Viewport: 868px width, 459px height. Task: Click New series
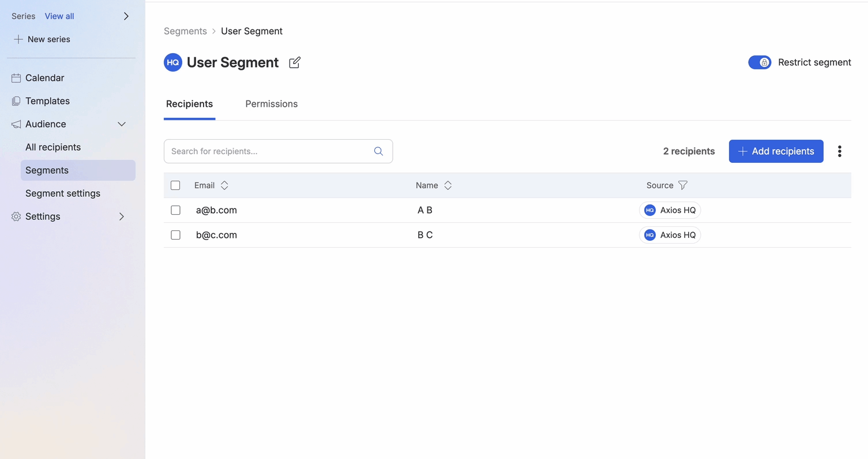[42, 39]
